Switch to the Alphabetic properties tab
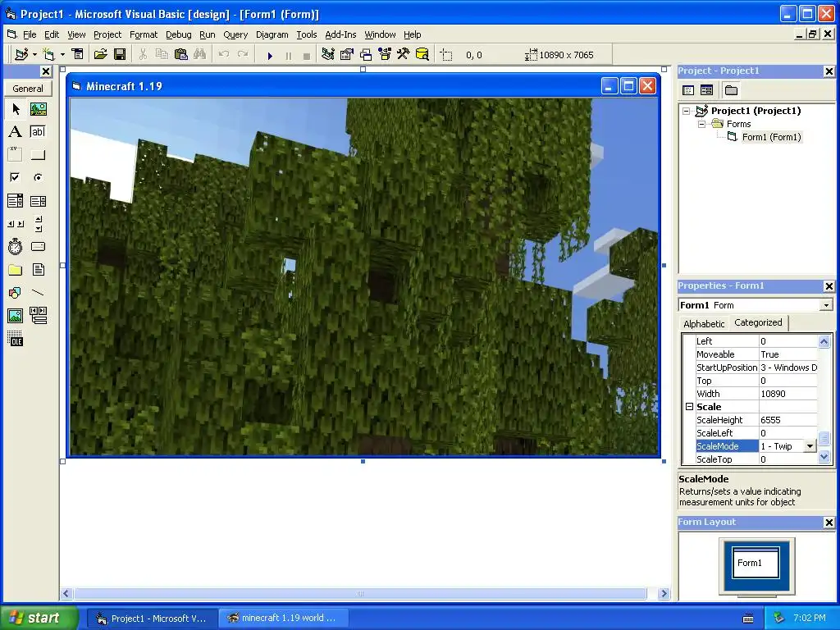Screen dimensions: 840x630 point(704,323)
